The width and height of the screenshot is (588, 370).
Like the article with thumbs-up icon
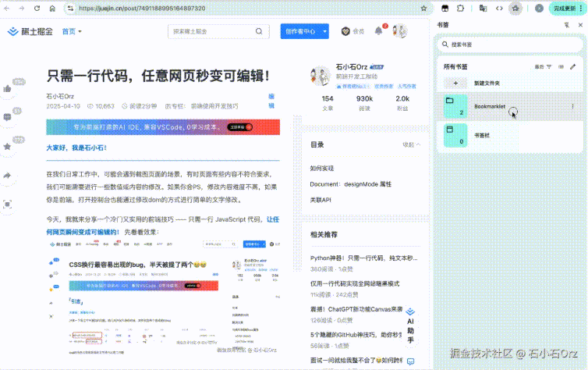point(7,89)
